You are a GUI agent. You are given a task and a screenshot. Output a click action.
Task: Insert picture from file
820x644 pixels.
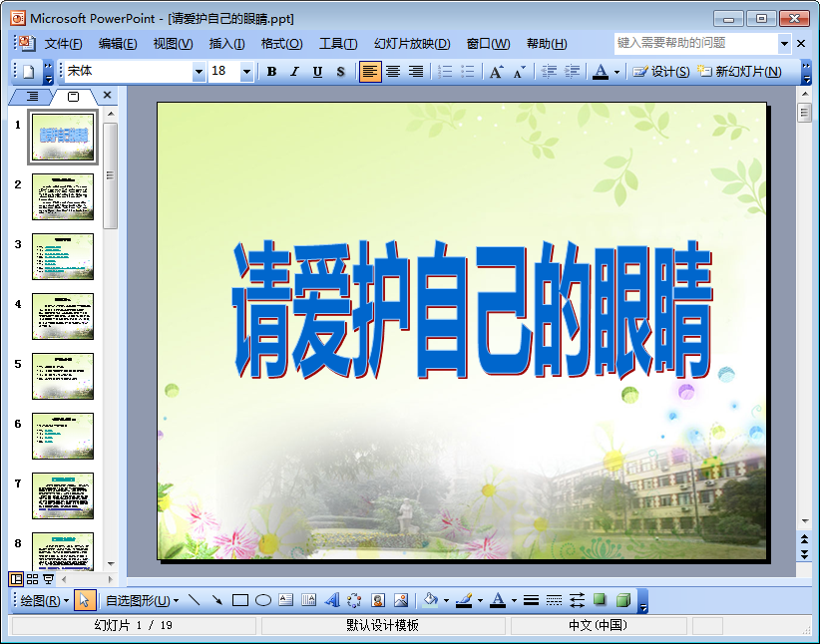tap(401, 600)
